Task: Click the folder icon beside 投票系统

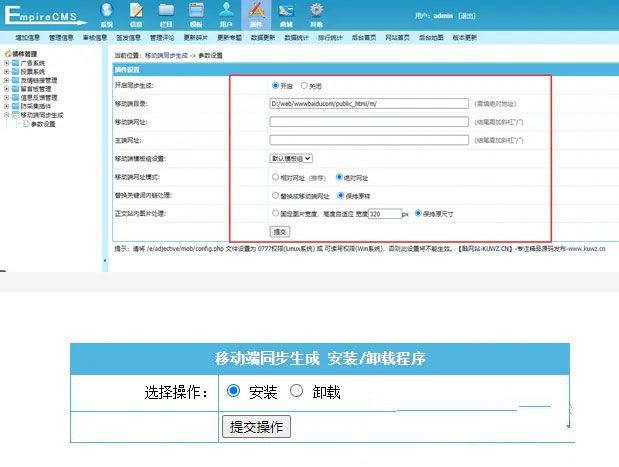Action: coord(15,71)
